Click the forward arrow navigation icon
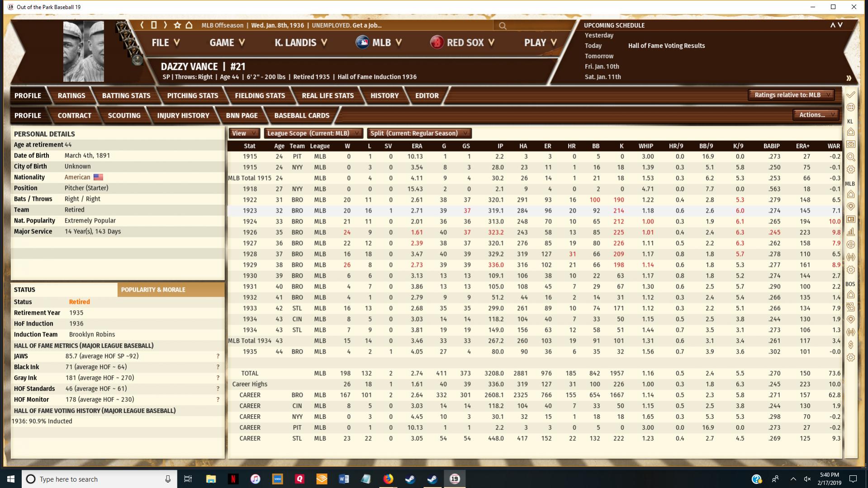The height and width of the screenshot is (488, 868). [x=166, y=25]
